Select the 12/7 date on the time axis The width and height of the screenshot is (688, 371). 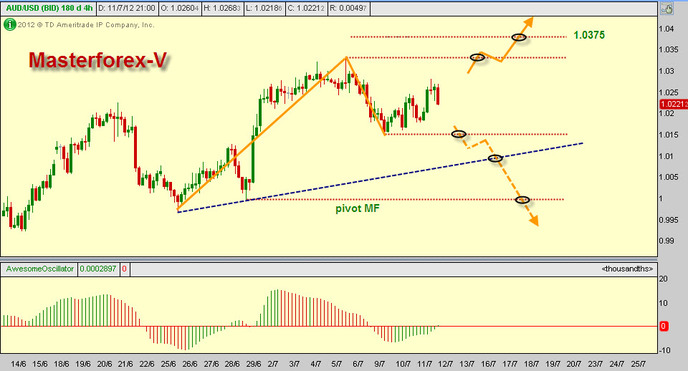[445, 364]
